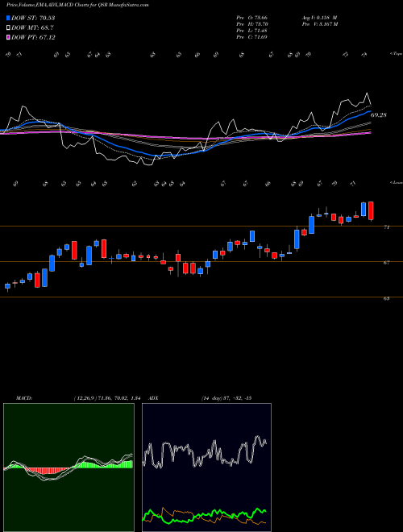The image size is (403, 532).
Task: Click the 'Pre V: 3.167 M' volume text
Action: point(319,24)
